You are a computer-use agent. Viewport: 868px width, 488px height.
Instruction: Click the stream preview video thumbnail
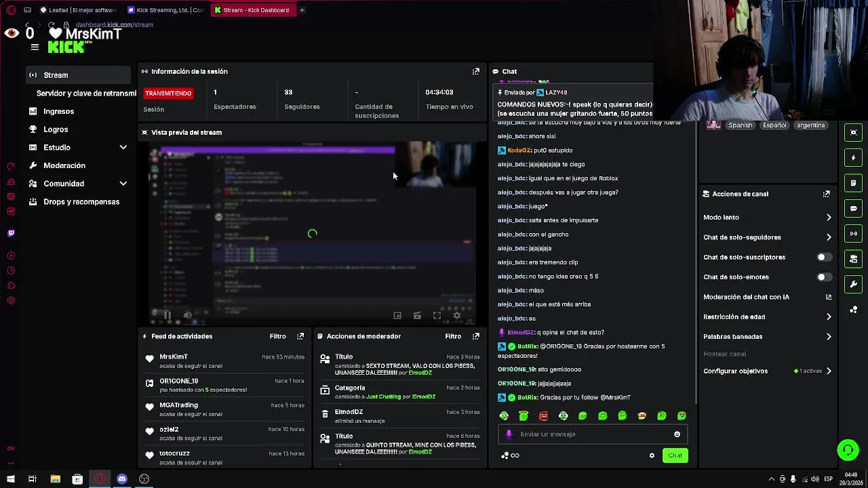(313, 234)
